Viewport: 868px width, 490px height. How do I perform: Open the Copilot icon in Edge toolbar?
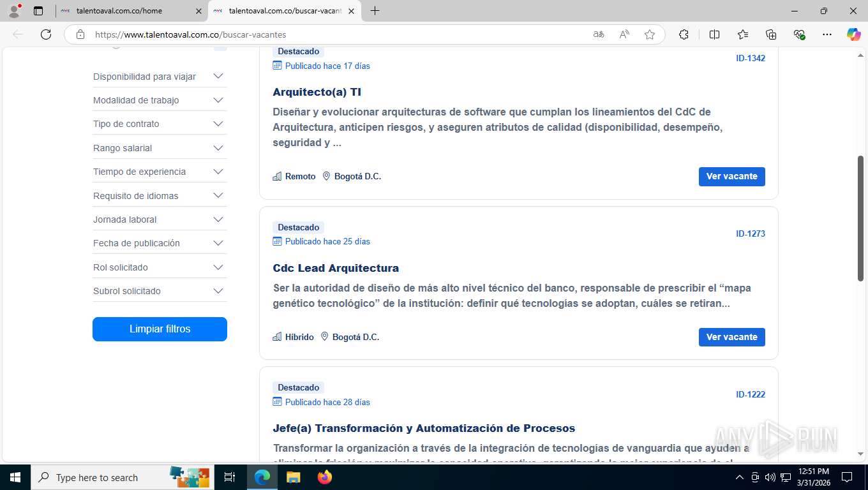pyautogui.click(x=854, y=34)
